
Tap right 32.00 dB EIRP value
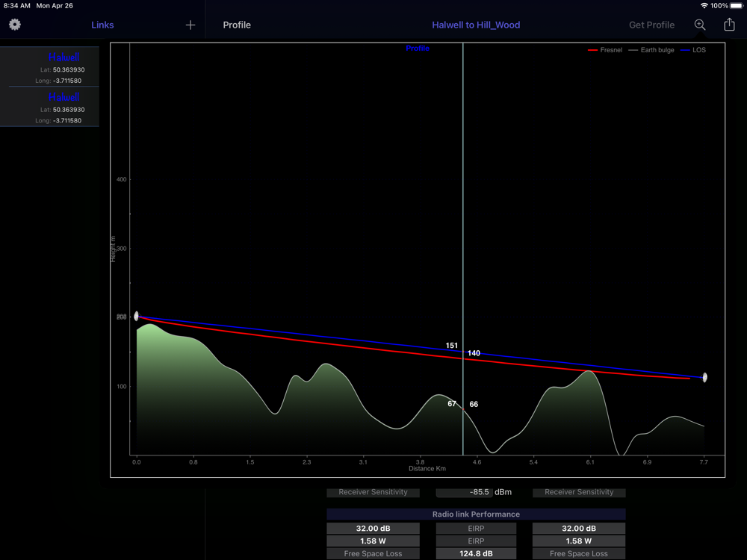tap(579, 528)
